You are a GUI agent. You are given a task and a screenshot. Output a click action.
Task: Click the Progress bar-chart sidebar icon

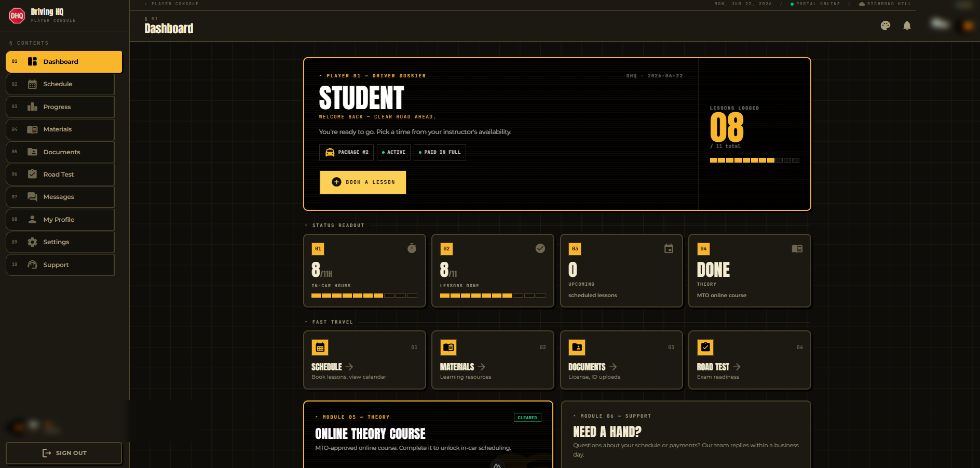click(x=32, y=106)
